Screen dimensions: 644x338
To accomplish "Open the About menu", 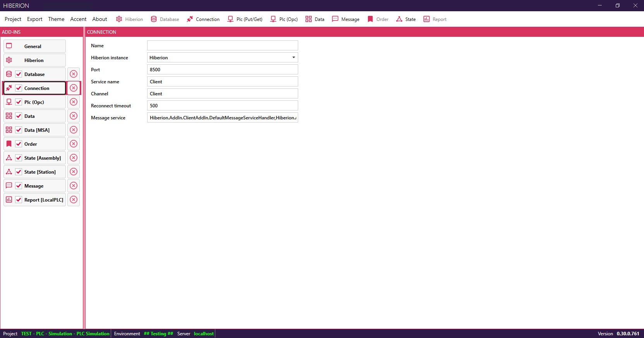I will 100,19.
